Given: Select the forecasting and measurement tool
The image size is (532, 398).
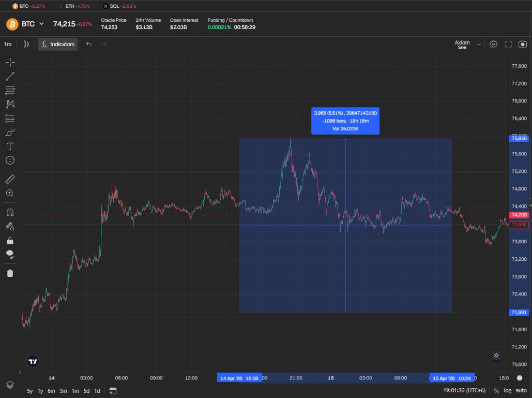Looking at the screenshot, I should pos(10,118).
